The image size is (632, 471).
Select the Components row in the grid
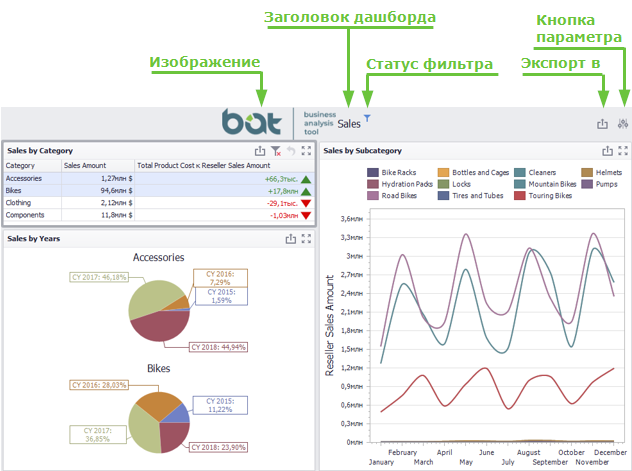point(159,215)
